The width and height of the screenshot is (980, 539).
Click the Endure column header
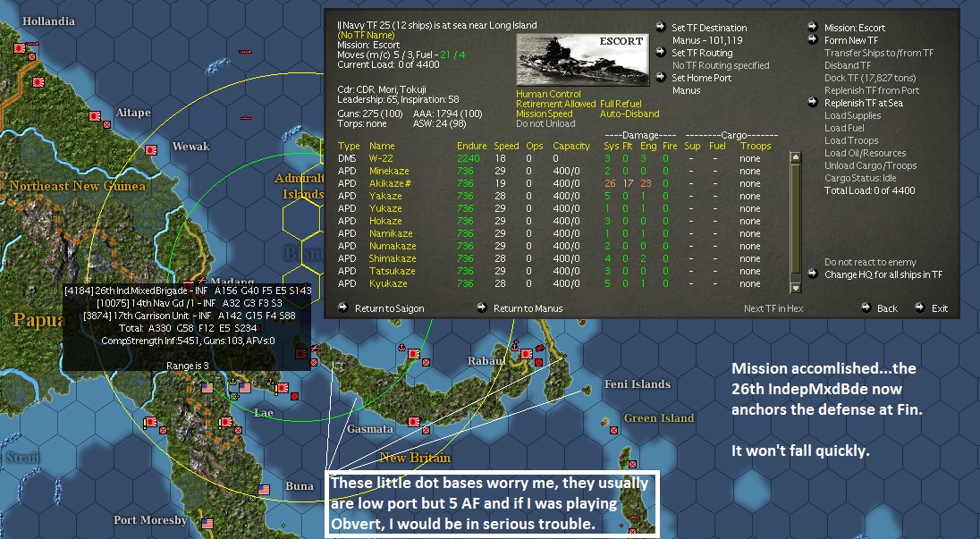point(471,146)
